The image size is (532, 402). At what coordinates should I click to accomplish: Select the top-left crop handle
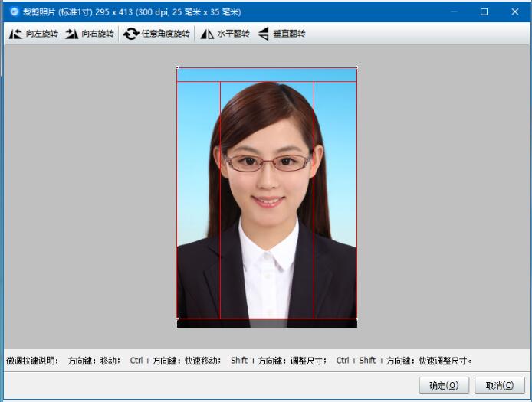(x=177, y=67)
